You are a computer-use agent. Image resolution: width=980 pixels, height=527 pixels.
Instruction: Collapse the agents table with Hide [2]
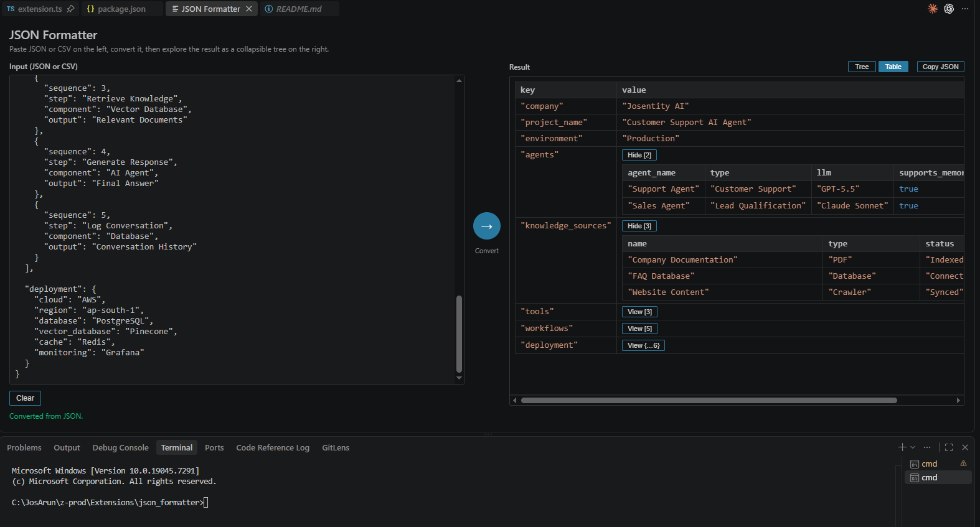(639, 155)
